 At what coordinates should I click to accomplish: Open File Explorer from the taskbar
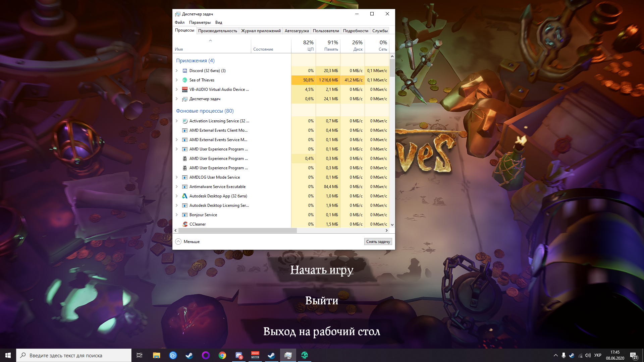[x=156, y=355]
